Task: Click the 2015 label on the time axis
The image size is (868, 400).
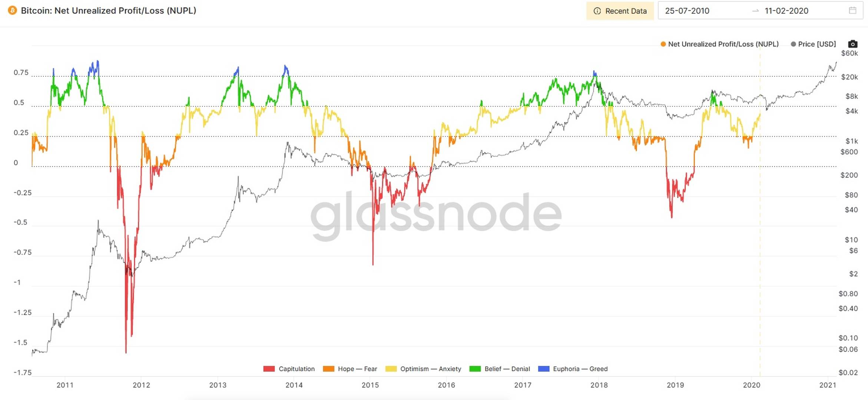Action: pyautogui.click(x=370, y=385)
